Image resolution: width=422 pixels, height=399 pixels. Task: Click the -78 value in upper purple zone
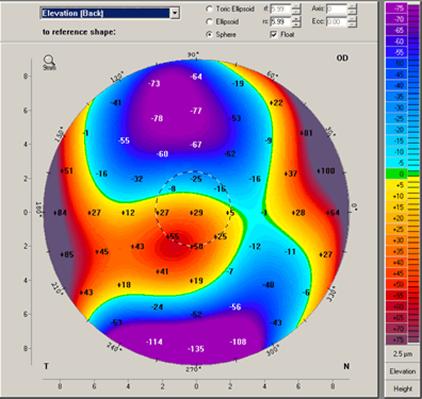pyautogui.click(x=157, y=118)
